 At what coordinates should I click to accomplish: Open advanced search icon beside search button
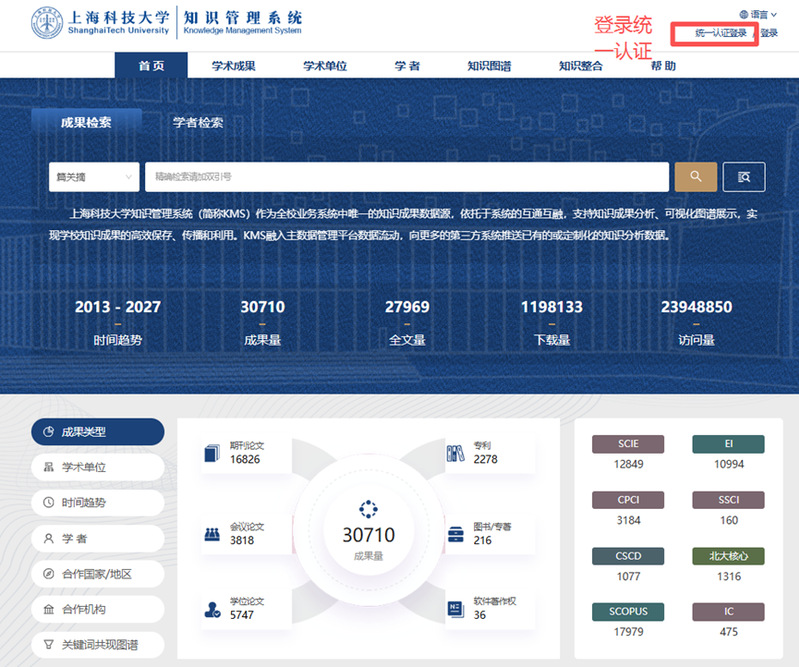click(744, 177)
